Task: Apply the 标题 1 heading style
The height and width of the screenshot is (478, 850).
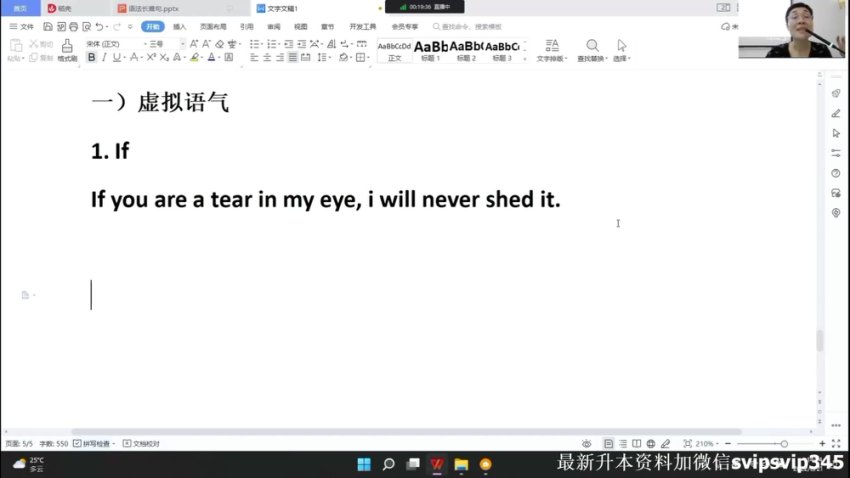Action: click(431, 48)
